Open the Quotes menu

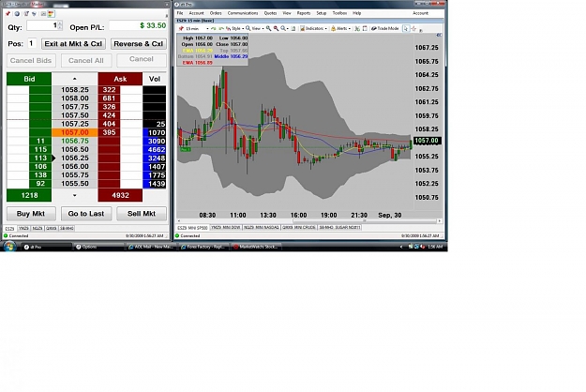coord(270,13)
